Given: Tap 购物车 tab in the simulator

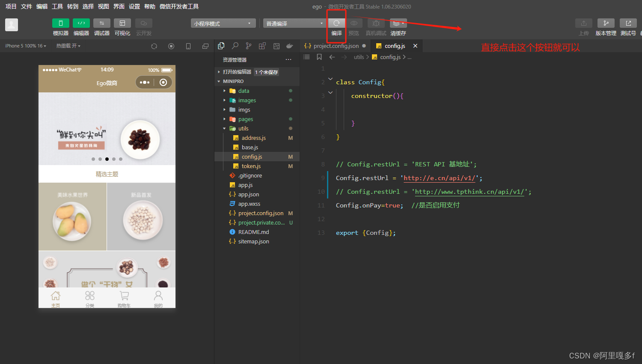Looking at the screenshot, I should click(124, 299).
